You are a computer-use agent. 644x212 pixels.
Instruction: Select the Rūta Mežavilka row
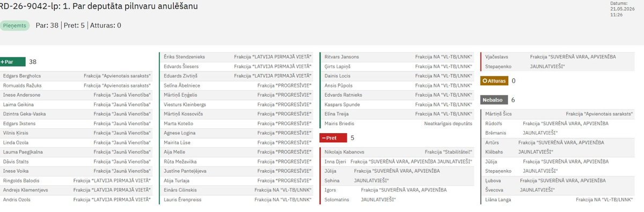tap(236, 162)
